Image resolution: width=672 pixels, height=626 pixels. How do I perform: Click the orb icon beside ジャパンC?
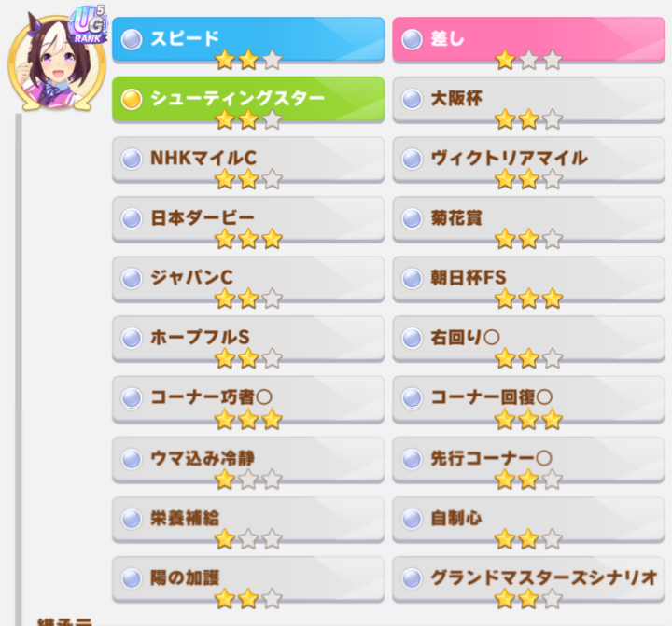point(132,278)
